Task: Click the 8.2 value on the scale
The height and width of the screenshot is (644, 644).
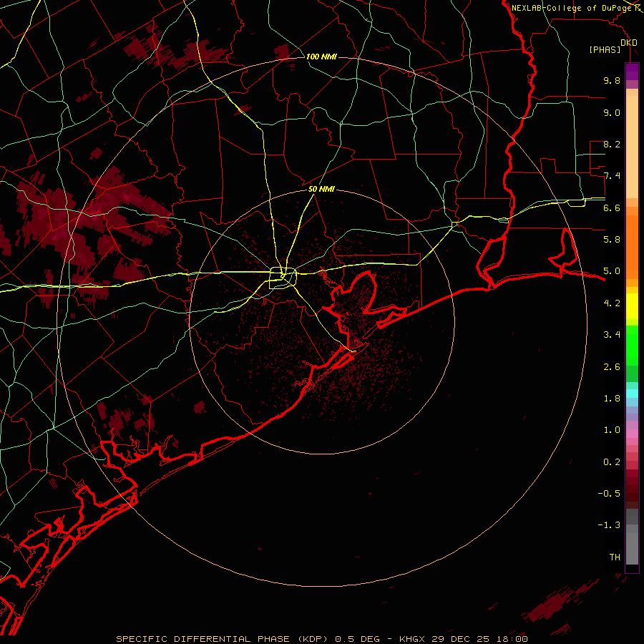Action: point(612,144)
